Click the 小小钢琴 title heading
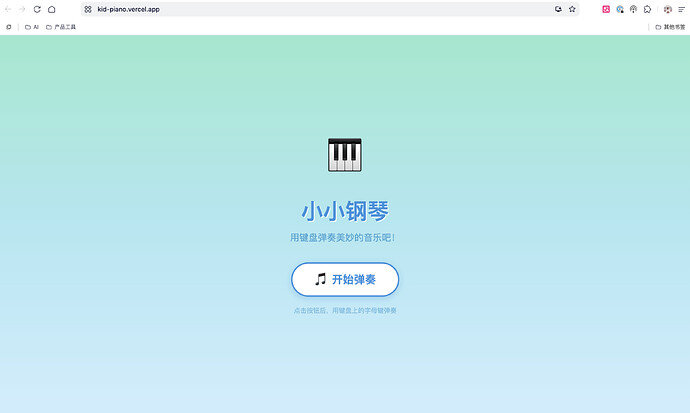The height and width of the screenshot is (413, 690). click(345, 211)
